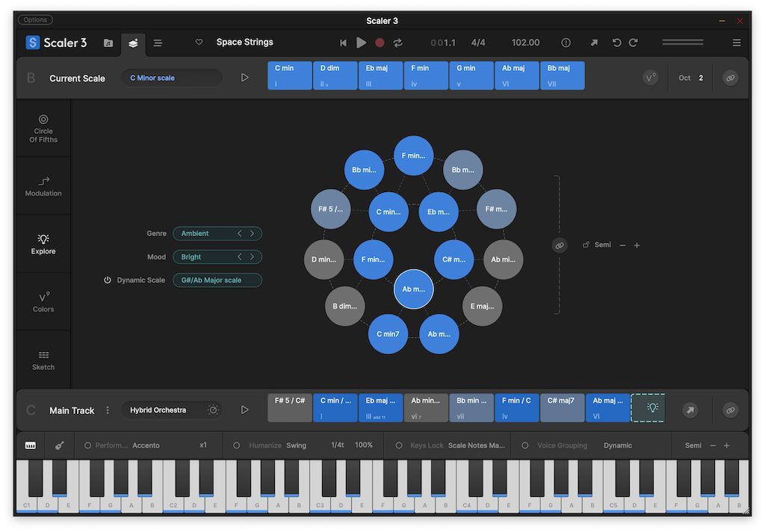Toggle the Semi lock icon beside chord circle
The image size is (765, 532).
[x=586, y=244]
